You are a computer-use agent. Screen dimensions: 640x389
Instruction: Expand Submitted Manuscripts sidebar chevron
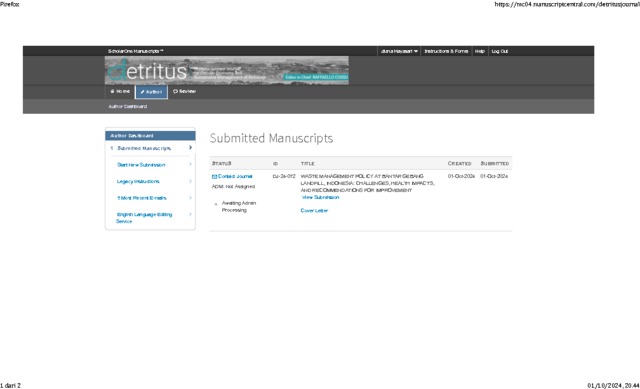[190, 147]
